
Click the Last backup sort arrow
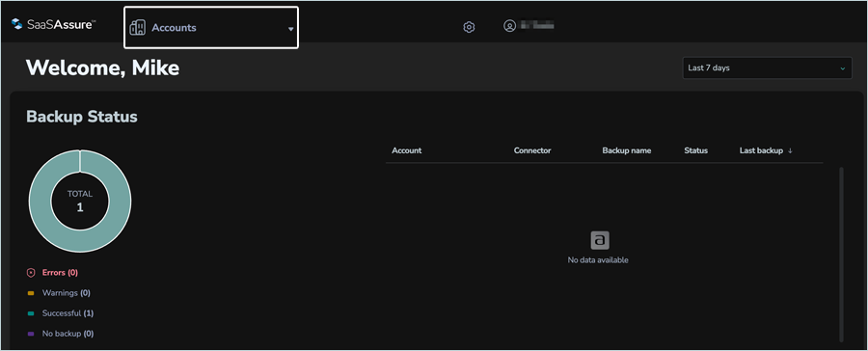[x=790, y=150]
